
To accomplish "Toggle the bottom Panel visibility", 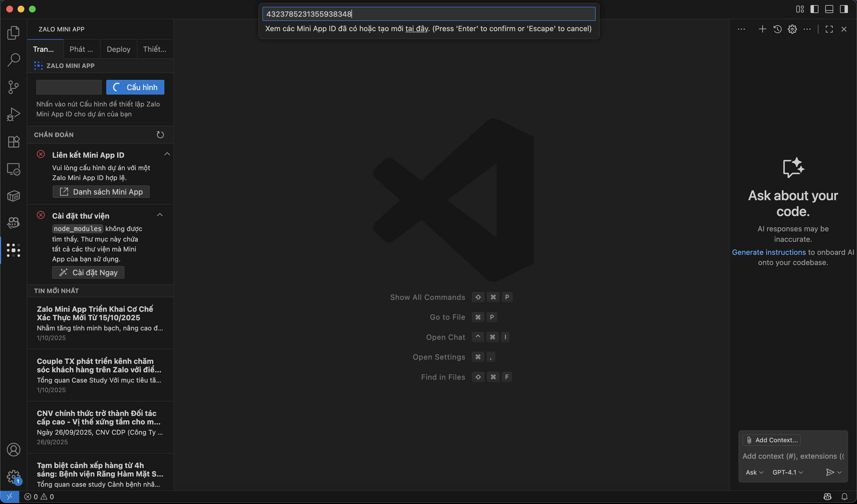I will [x=829, y=9].
